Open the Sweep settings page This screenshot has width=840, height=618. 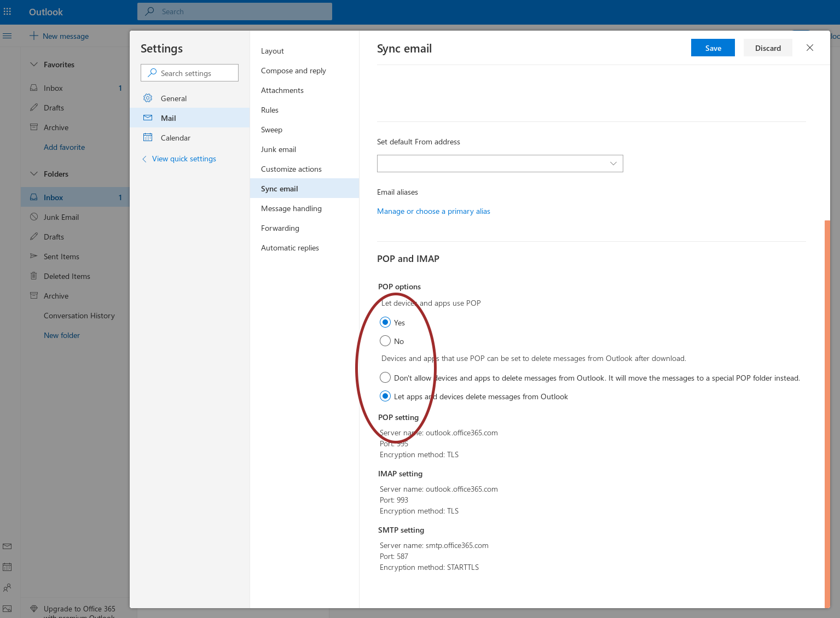(304, 130)
